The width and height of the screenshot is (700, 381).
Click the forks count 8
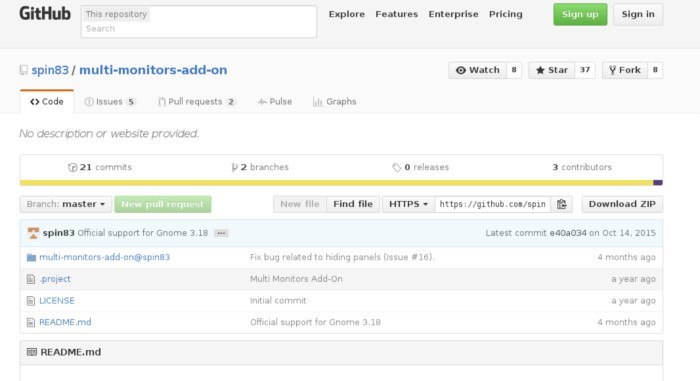(x=655, y=70)
